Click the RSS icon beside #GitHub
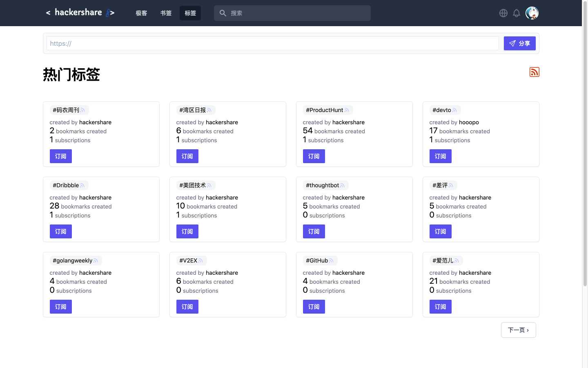Image resolution: width=588 pixels, height=368 pixels. pyautogui.click(x=331, y=261)
